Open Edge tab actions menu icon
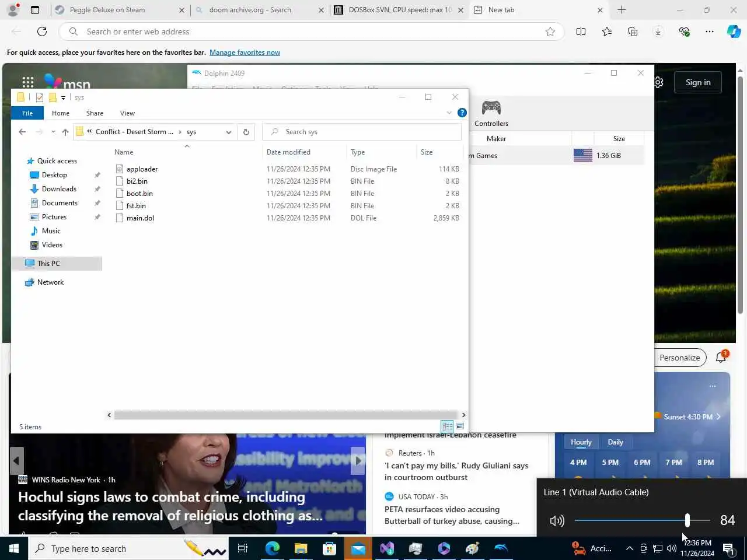Screen dimensions: 747x560 [35, 10]
